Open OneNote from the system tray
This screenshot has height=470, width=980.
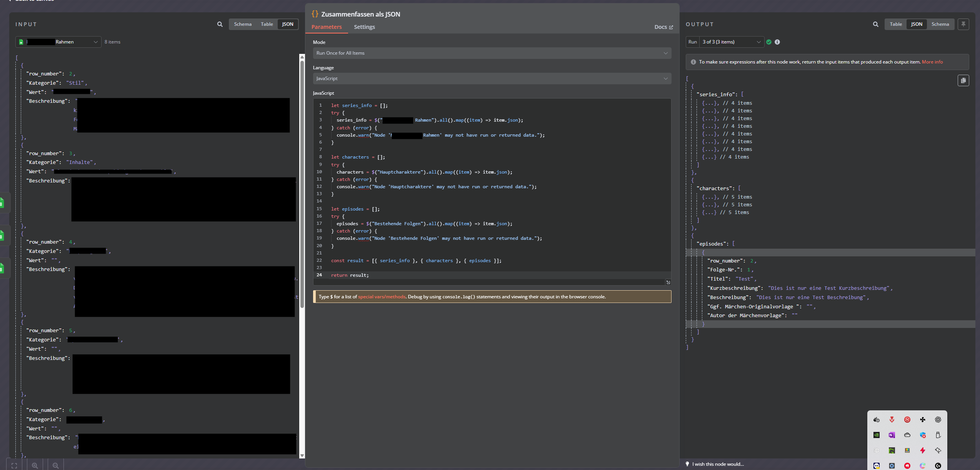pos(892,435)
